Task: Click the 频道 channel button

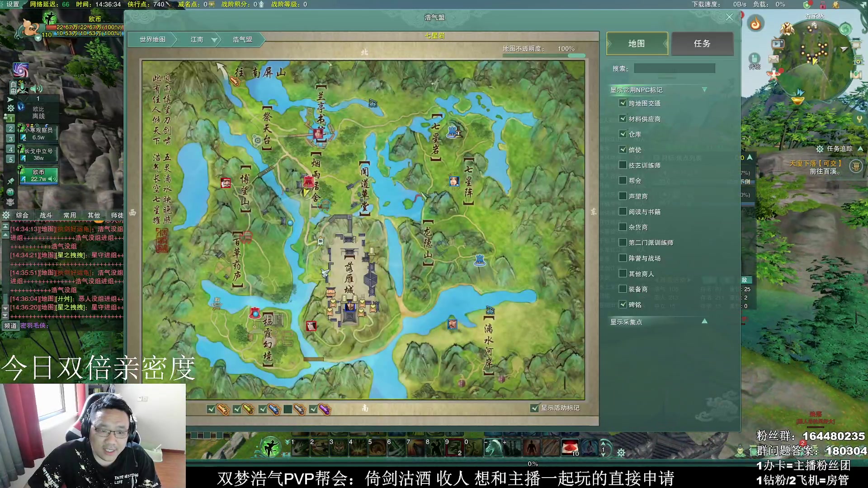Action: click(x=10, y=325)
